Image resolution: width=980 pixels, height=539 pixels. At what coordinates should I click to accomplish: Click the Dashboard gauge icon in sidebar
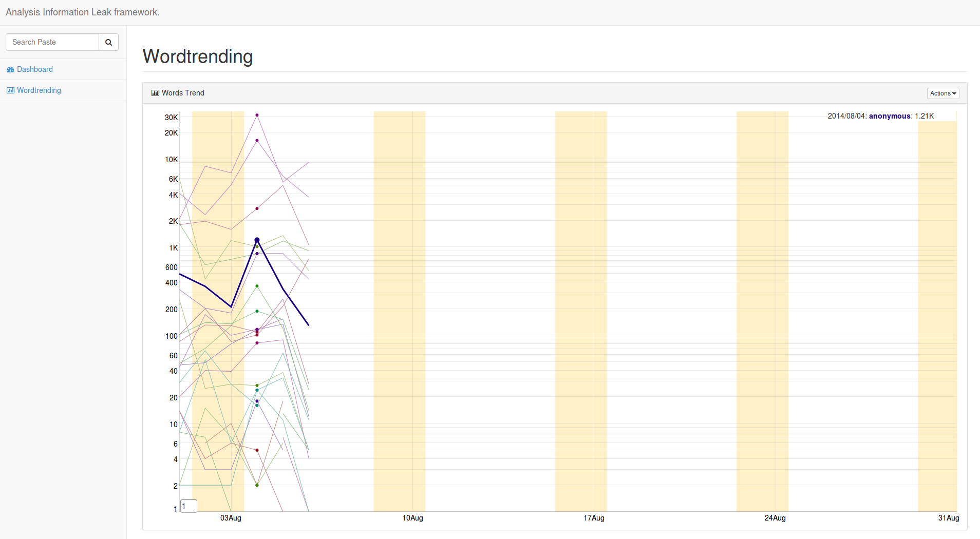[x=10, y=70]
